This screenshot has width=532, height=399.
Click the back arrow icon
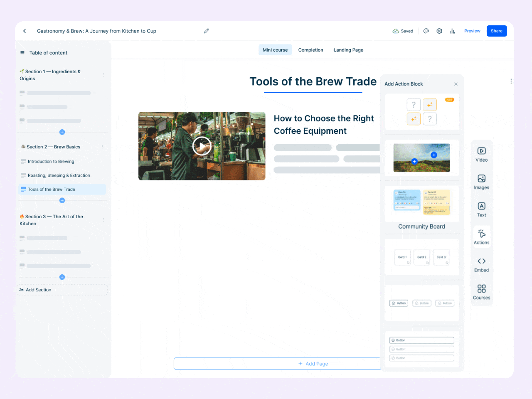click(x=25, y=31)
